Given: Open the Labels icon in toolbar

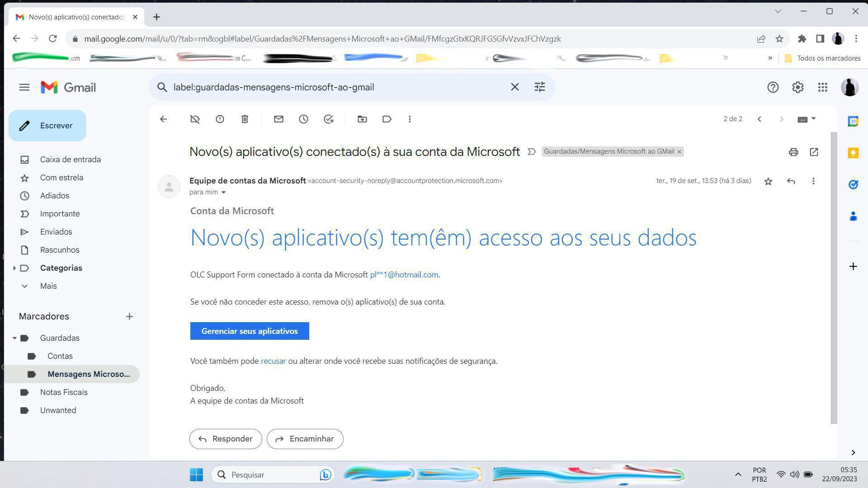Looking at the screenshot, I should click(387, 119).
